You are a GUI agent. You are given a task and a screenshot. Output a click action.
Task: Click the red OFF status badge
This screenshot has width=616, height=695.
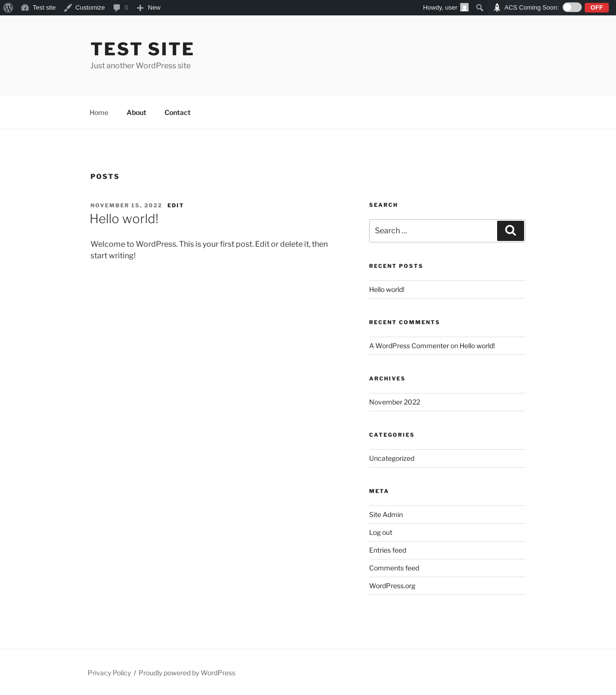point(596,7)
